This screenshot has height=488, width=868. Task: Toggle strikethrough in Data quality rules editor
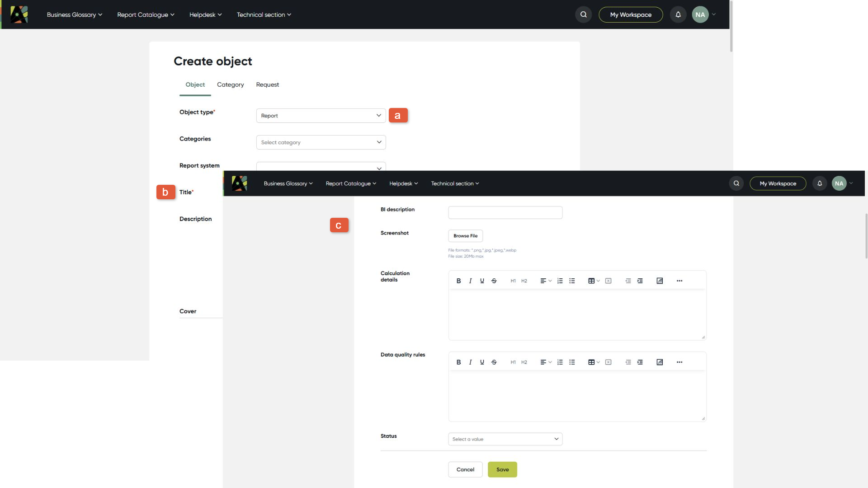[494, 362]
